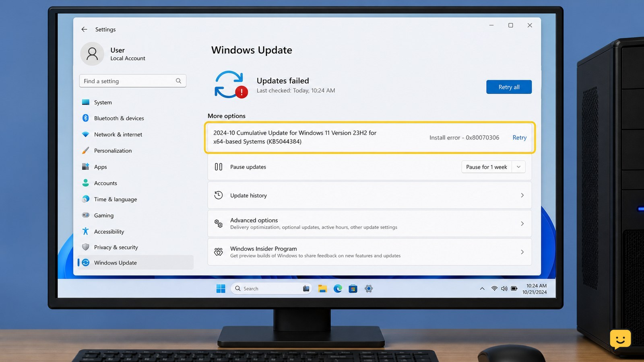Click the Settings gear on the taskbar

(369, 288)
